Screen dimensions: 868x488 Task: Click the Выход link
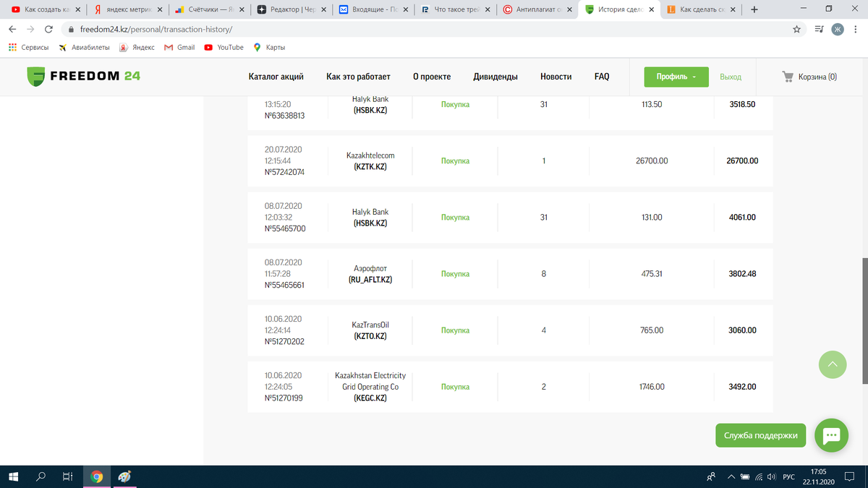point(731,77)
